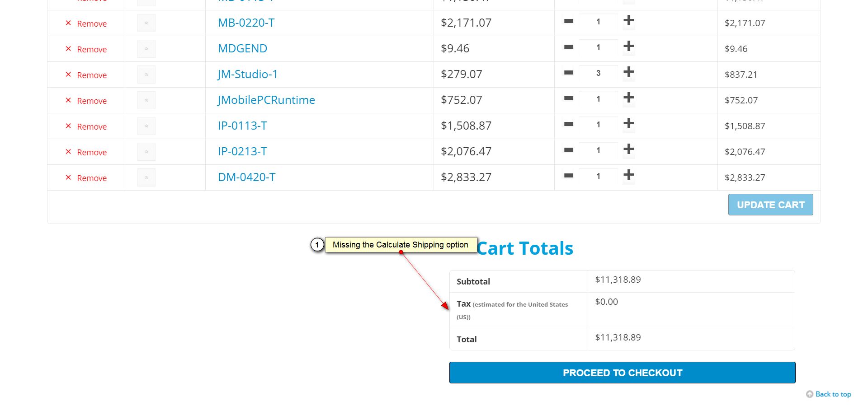Open the MDGEND product link
The image size is (868, 415).
click(x=242, y=48)
